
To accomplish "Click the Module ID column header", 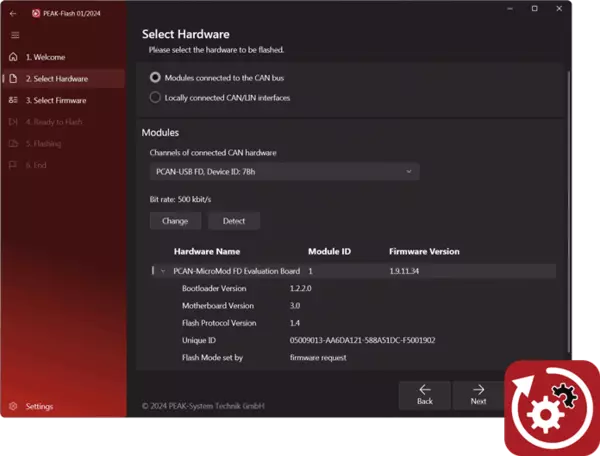I will tap(329, 251).
